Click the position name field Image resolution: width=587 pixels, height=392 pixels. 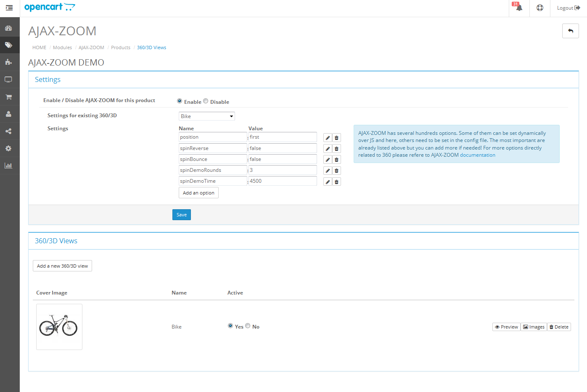tap(213, 137)
